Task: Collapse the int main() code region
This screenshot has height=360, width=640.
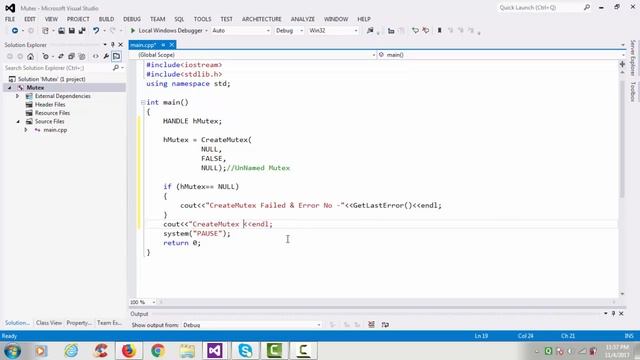Action: 143,102
